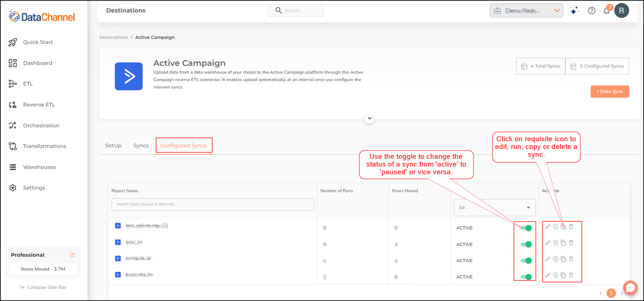This screenshot has height=301, width=644.
Task: Edit the second sync with pencil icon
Action: point(548,243)
